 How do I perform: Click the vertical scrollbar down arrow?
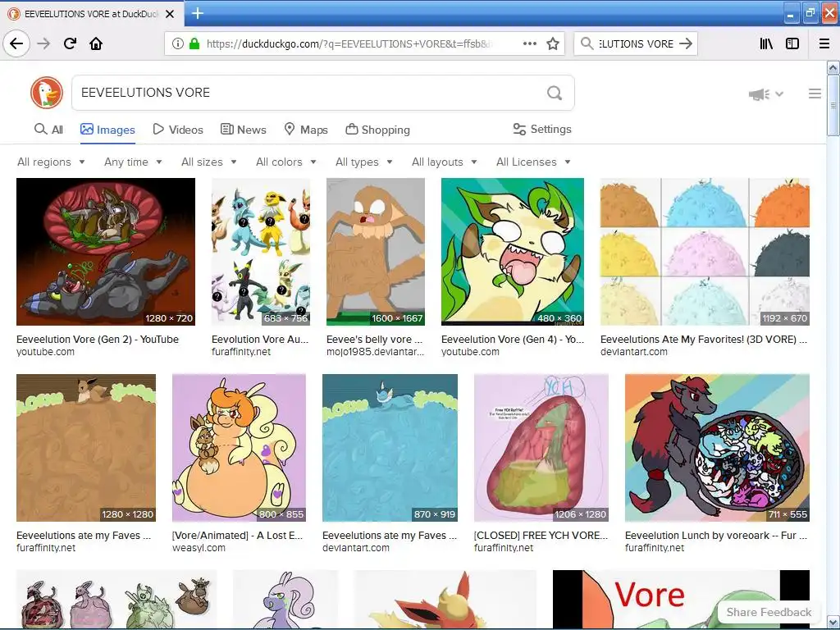click(x=833, y=623)
